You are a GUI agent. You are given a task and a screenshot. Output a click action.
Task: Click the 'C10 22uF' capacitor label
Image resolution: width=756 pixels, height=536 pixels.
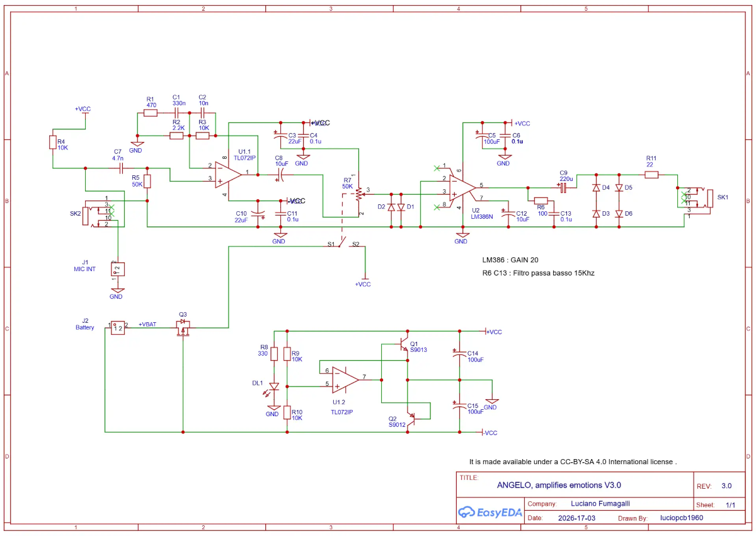point(241,216)
